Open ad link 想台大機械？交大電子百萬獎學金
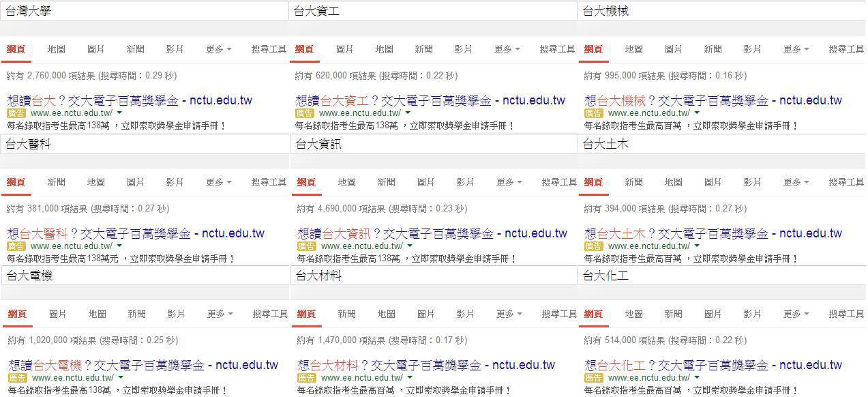This screenshot has height=397, width=868. coord(713,100)
